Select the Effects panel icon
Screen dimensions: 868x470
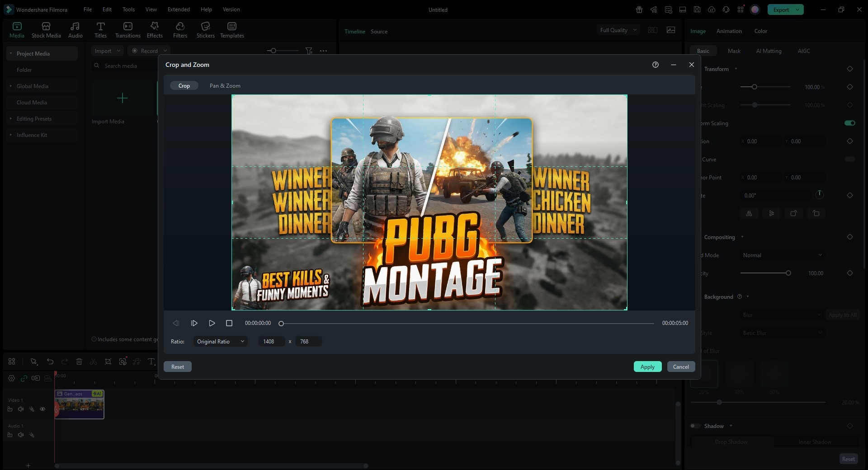154,30
